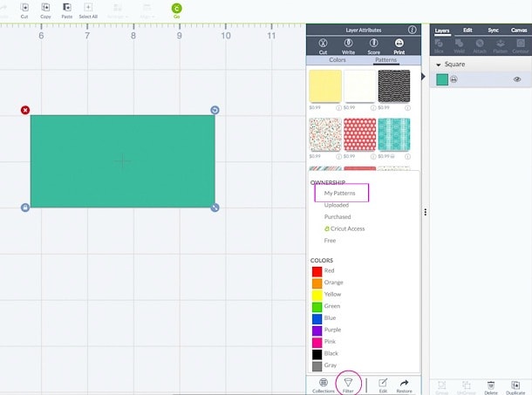The width and height of the screenshot is (532, 395).
Task: Click the Square layer's teal color swatch
Action: (x=442, y=79)
